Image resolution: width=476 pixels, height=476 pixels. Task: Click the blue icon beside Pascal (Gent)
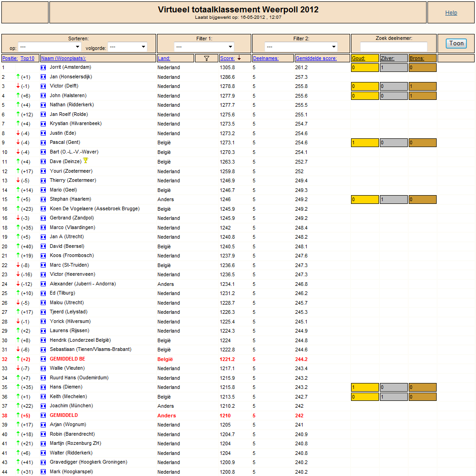click(x=43, y=142)
